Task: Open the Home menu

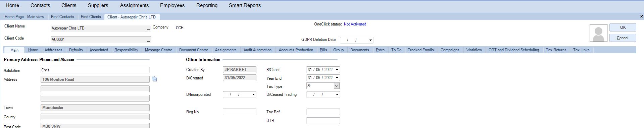Action: [12, 5]
